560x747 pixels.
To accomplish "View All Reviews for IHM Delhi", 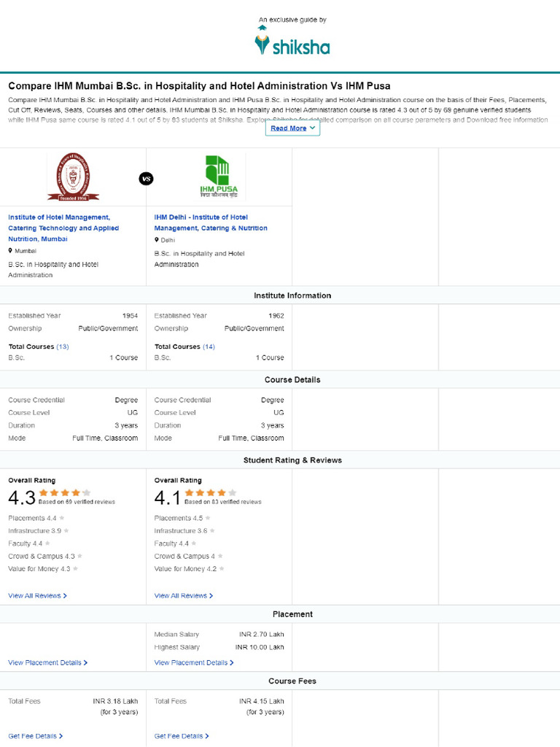I will pyautogui.click(x=184, y=596).
